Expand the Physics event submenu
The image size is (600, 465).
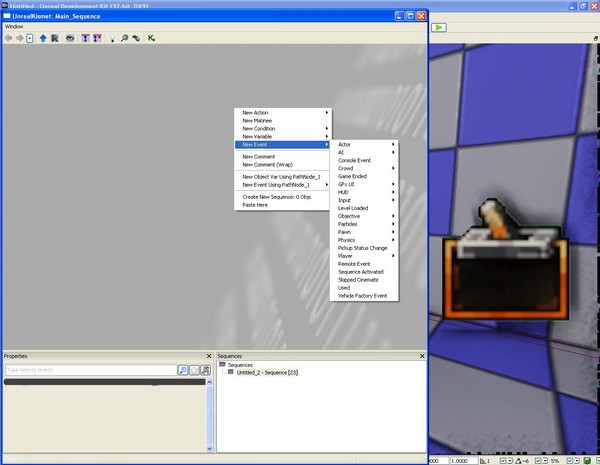click(x=364, y=240)
